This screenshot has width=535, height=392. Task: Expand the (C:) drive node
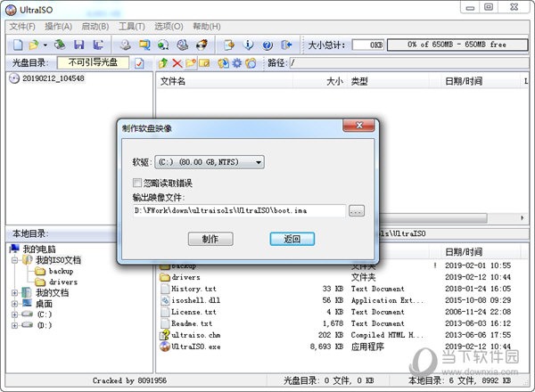[x=14, y=314]
